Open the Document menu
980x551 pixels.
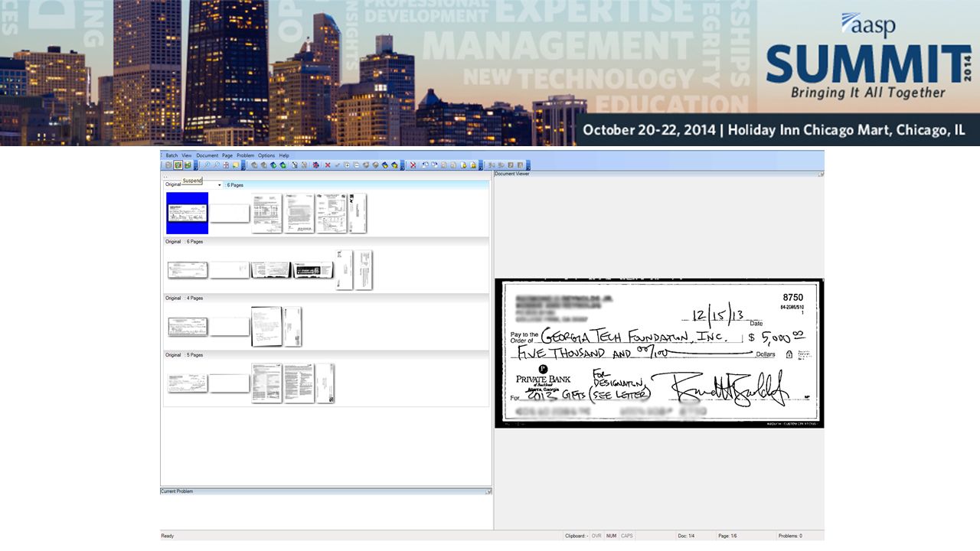207,155
